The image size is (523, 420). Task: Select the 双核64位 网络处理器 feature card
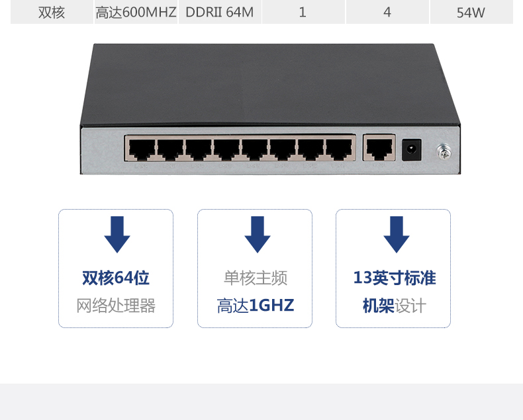click(116, 269)
